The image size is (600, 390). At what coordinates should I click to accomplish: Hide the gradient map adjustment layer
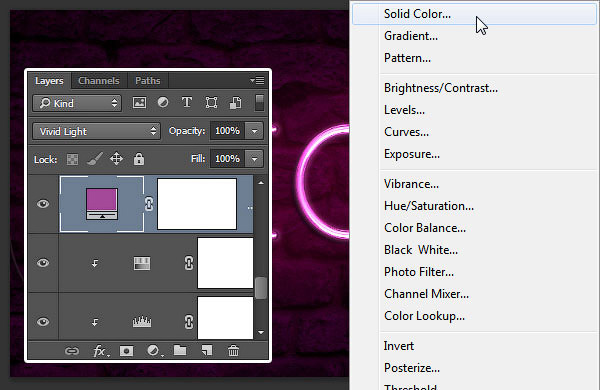coord(43,263)
